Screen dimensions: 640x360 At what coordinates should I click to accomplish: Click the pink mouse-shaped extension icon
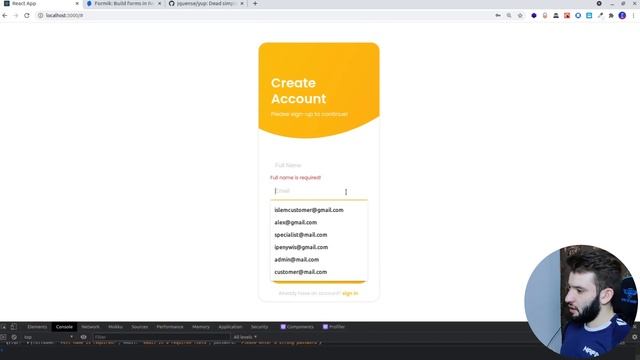point(545,16)
